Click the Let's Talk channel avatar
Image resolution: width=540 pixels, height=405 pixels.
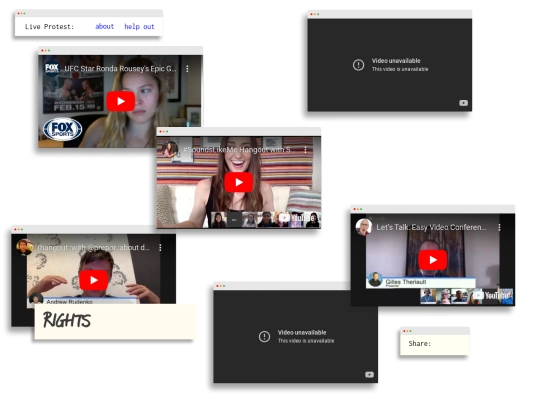[x=364, y=227]
